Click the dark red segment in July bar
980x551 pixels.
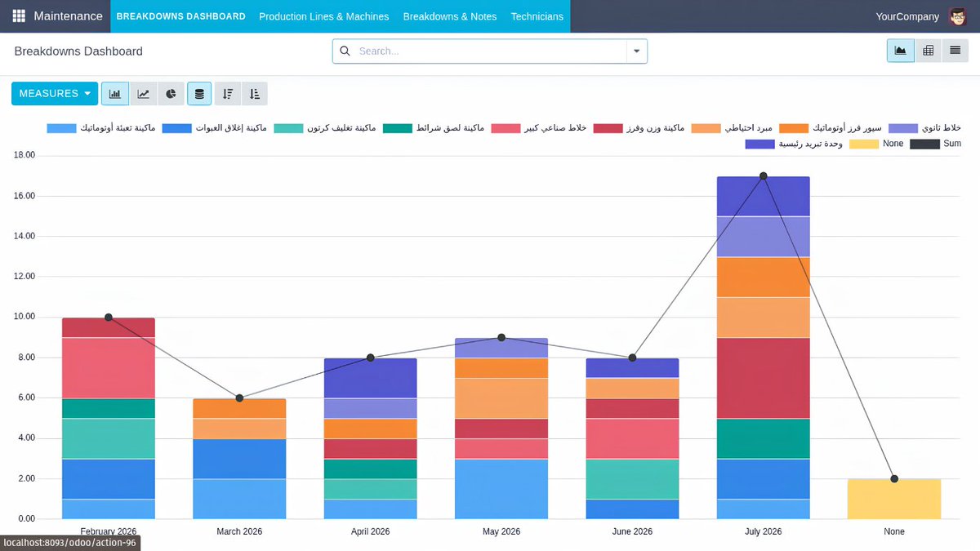(763, 378)
